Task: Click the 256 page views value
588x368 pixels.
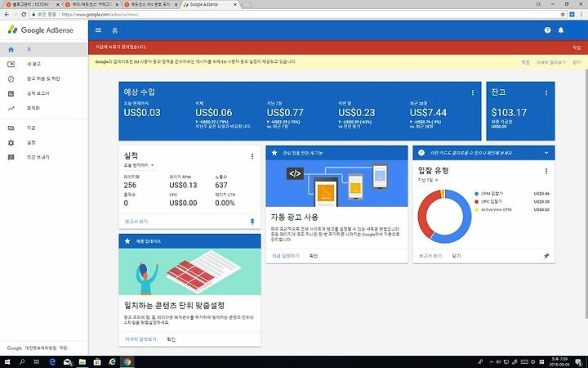Action: pos(130,185)
